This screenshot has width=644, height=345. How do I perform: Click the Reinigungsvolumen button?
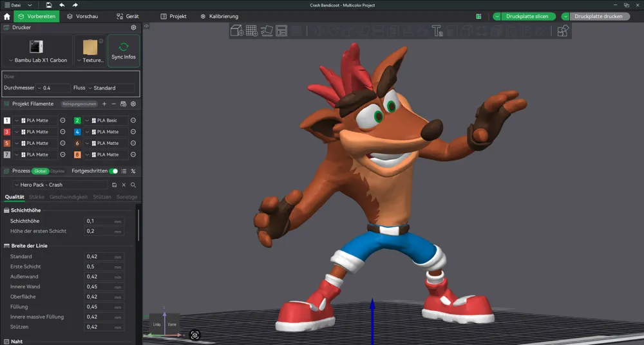(x=80, y=104)
